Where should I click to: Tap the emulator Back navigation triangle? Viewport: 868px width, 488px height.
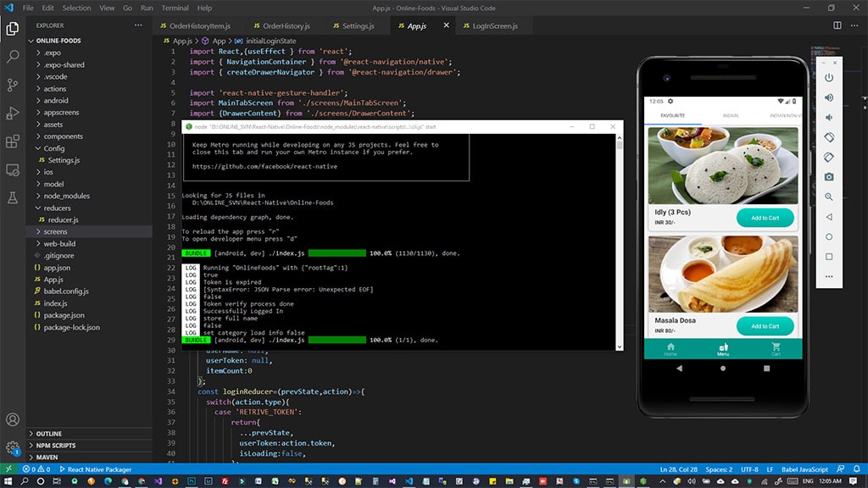(x=679, y=368)
